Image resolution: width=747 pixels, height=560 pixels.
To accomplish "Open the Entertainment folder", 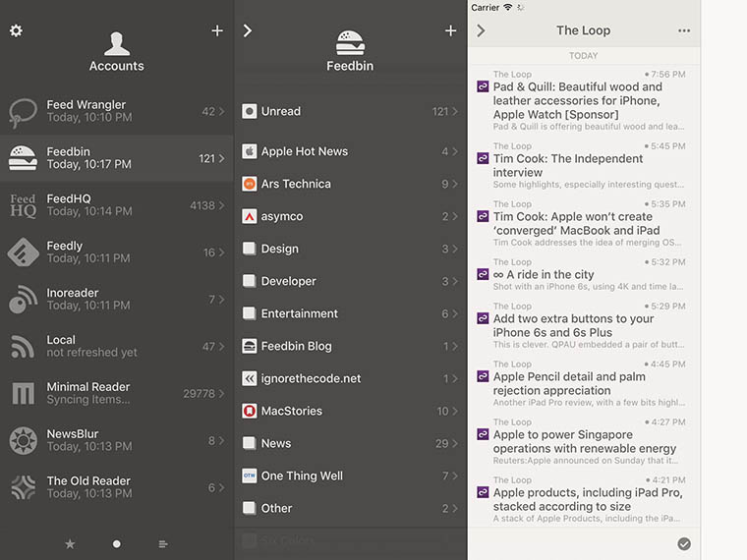I will pyautogui.click(x=350, y=313).
